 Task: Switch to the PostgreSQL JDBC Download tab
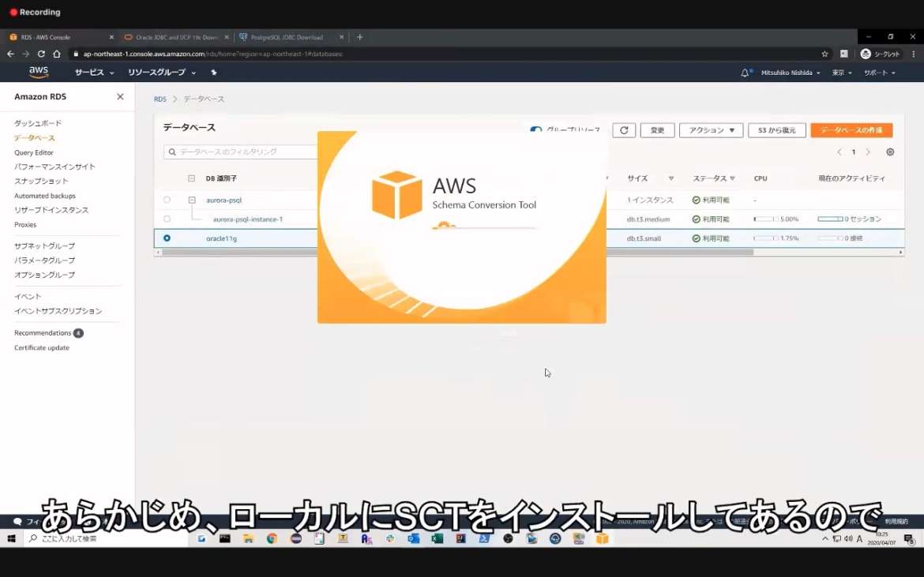(291, 37)
